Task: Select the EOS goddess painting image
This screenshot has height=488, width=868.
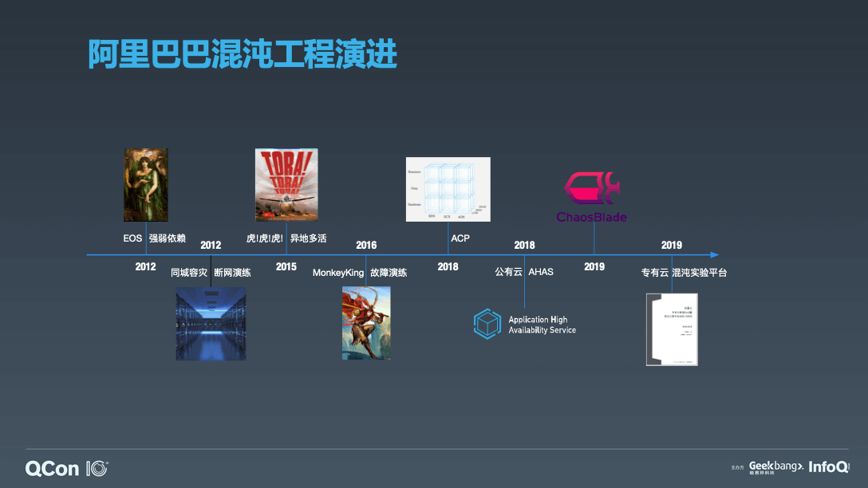Action: pos(145,185)
